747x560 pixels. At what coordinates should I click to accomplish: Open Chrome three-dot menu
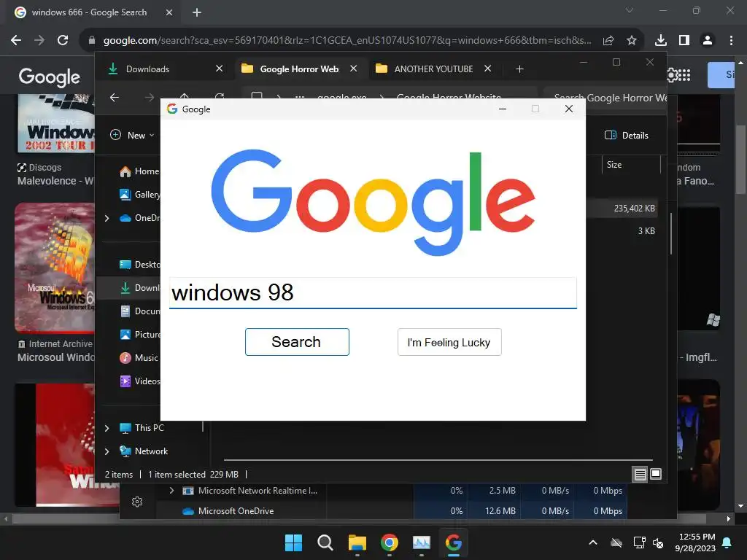point(731,41)
